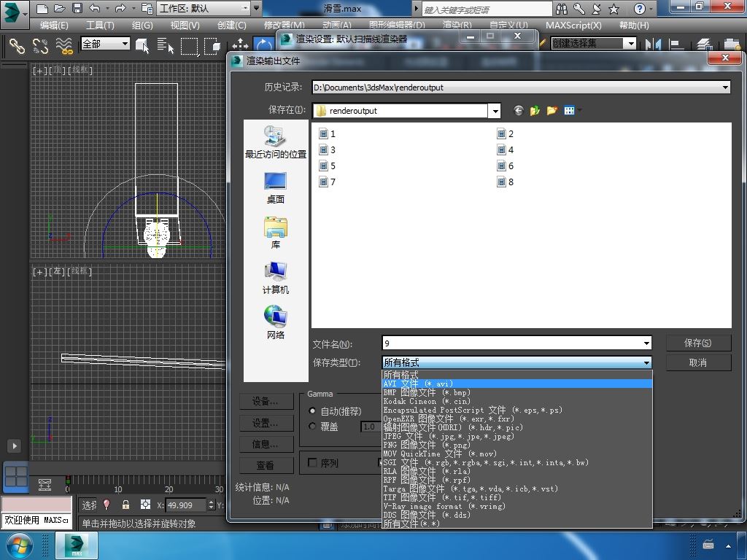This screenshot has height=560, width=747.
Task: Enable the Sequence checkbox
Action: (312, 463)
